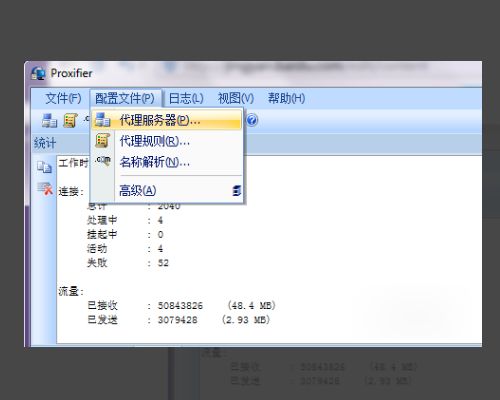Screen dimensions: 500x400
Task: Click the 统计 panel header
Action: click(x=45, y=143)
